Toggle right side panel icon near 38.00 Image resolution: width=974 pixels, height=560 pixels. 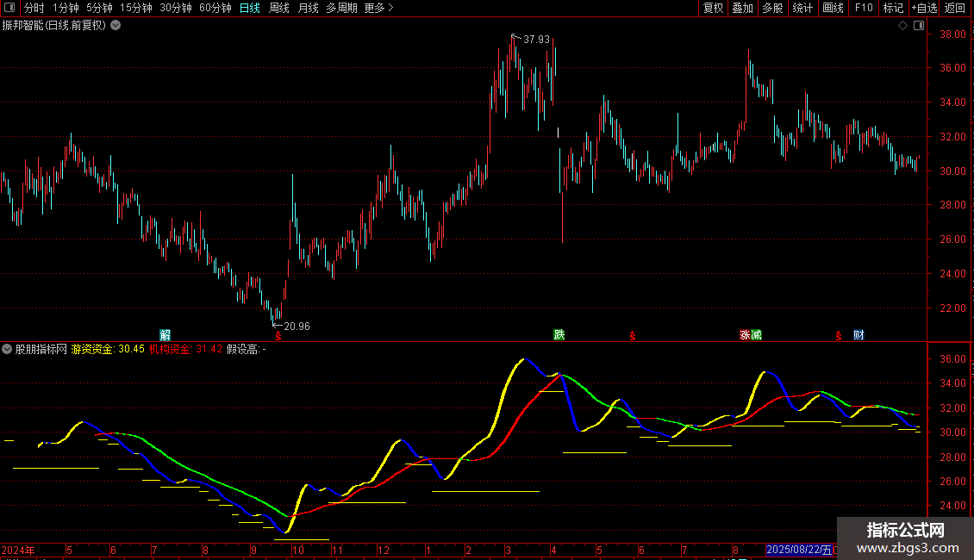[x=919, y=26]
